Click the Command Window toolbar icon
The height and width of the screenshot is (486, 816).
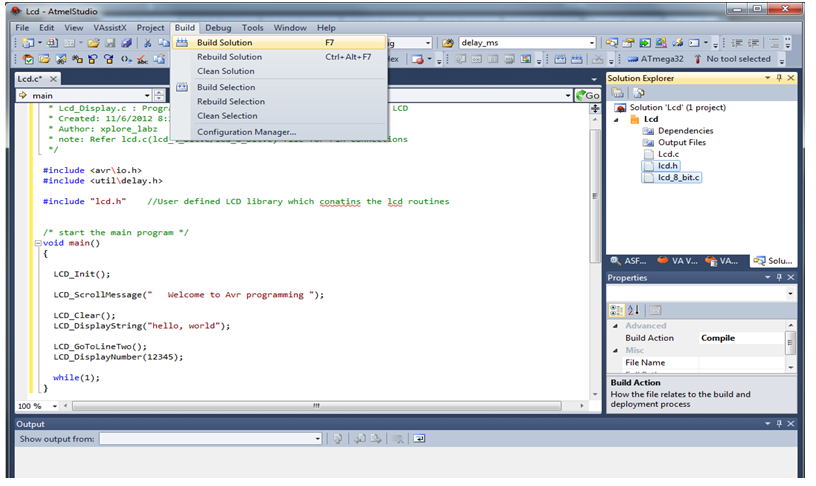point(694,43)
